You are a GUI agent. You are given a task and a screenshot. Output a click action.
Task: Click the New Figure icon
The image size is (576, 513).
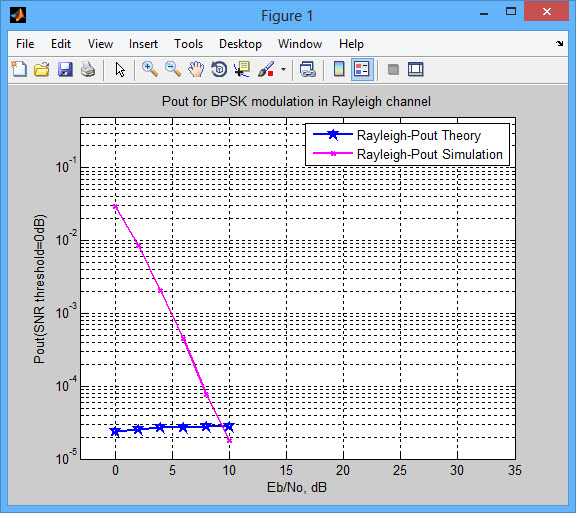pyautogui.click(x=19, y=69)
